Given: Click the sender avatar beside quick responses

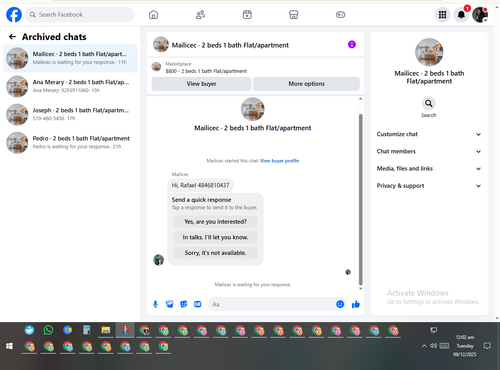Looking at the screenshot, I should click(x=159, y=260).
